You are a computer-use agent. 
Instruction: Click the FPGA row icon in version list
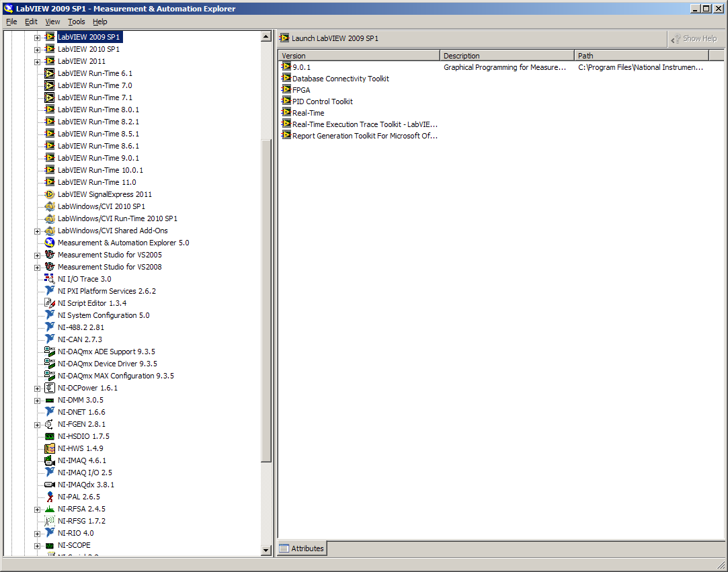pyautogui.click(x=286, y=89)
